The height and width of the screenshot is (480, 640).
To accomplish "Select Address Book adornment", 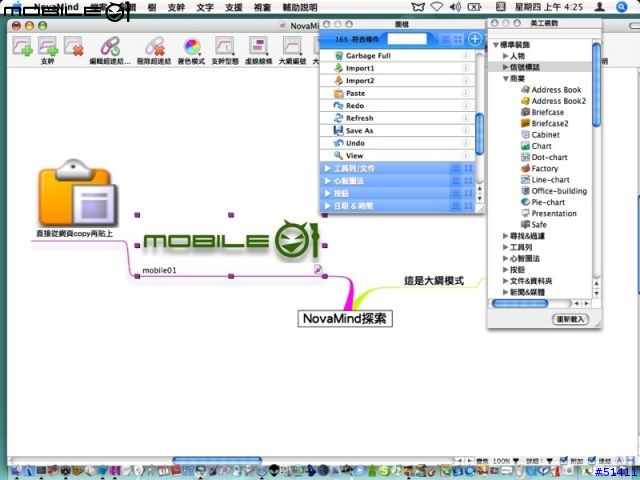I will (x=551, y=90).
